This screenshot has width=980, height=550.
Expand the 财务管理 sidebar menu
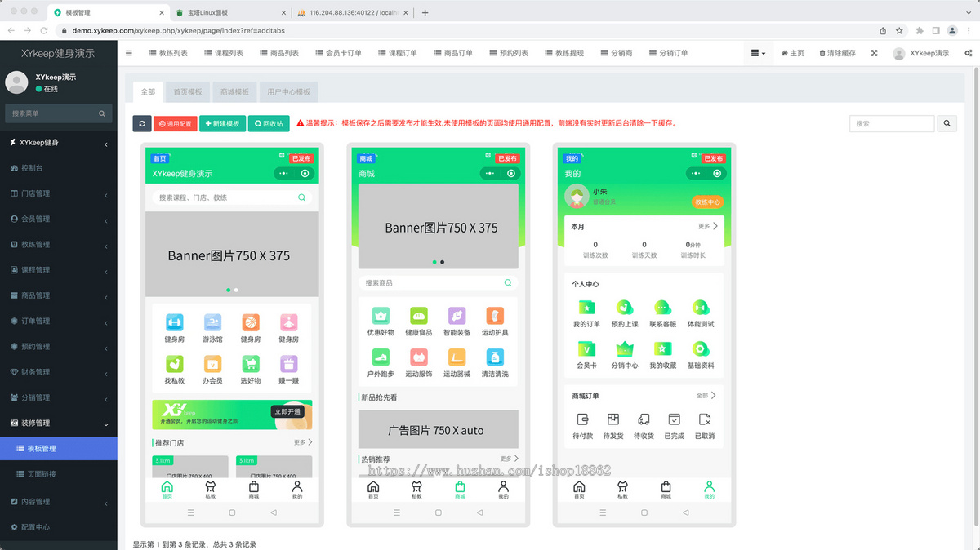[58, 372]
